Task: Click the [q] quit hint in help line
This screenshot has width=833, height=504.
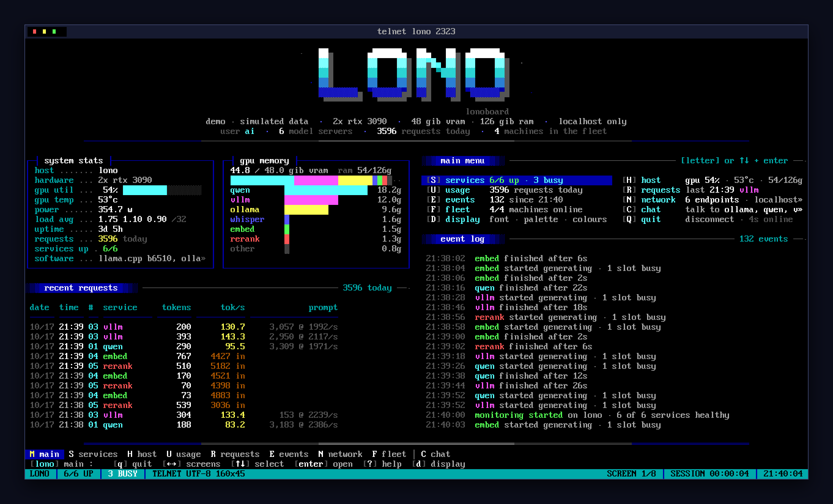Action: click(x=132, y=464)
